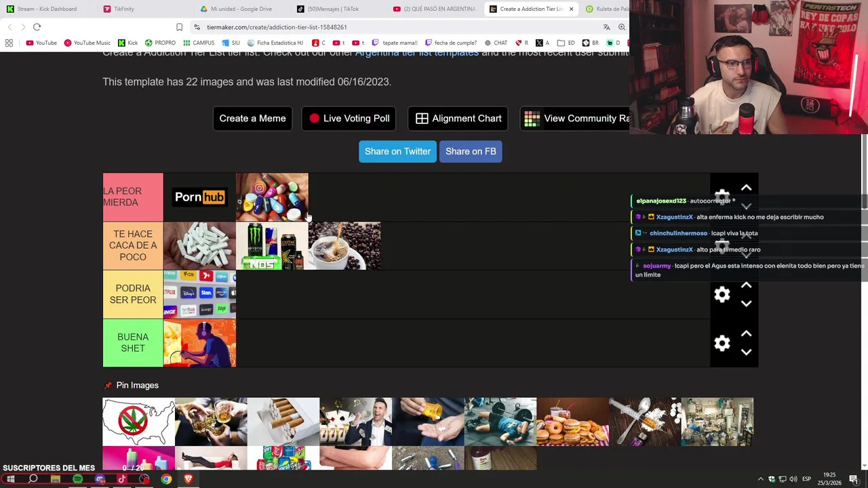Select the TE HACE CACA DE A POCO orange label

point(133,245)
